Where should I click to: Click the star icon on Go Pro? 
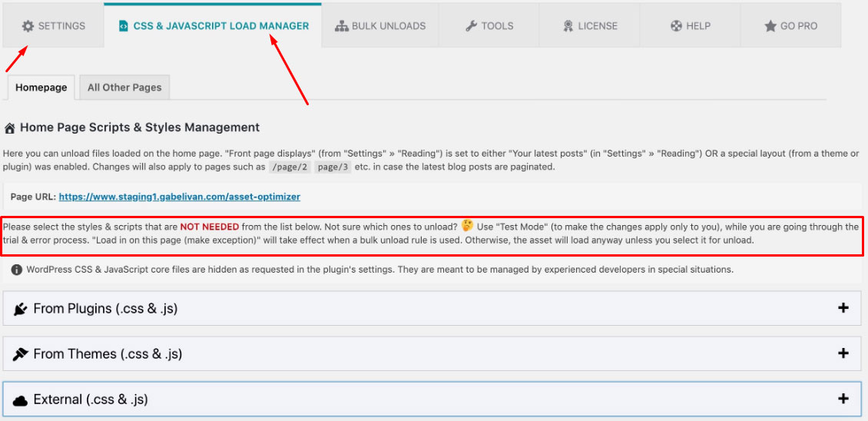click(x=770, y=26)
